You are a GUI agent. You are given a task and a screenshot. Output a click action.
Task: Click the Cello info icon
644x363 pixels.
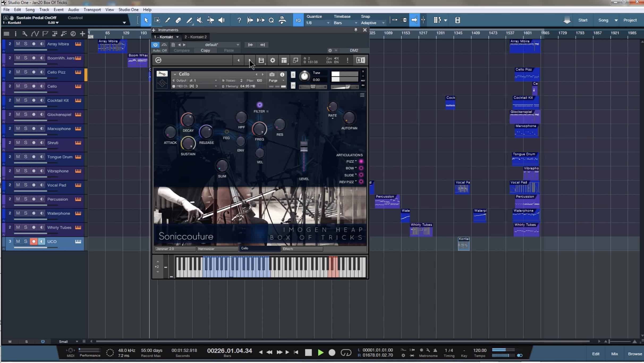click(x=282, y=74)
